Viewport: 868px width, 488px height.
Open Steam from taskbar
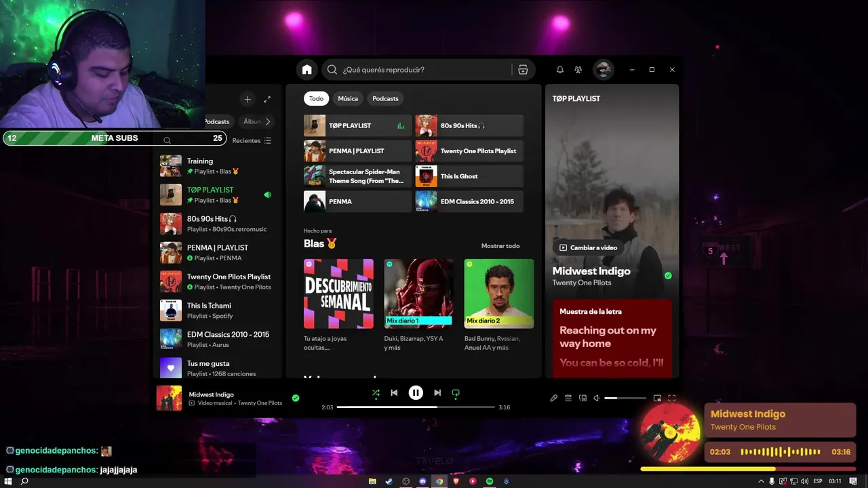coord(389,481)
